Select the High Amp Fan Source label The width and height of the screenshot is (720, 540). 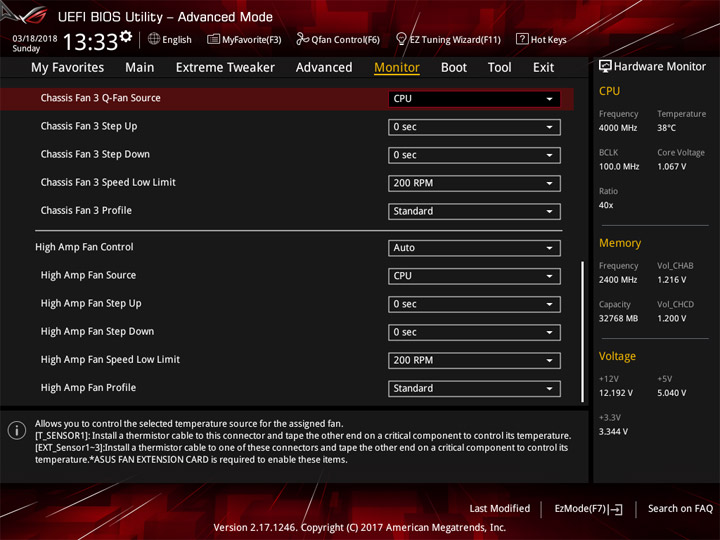tap(88, 275)
